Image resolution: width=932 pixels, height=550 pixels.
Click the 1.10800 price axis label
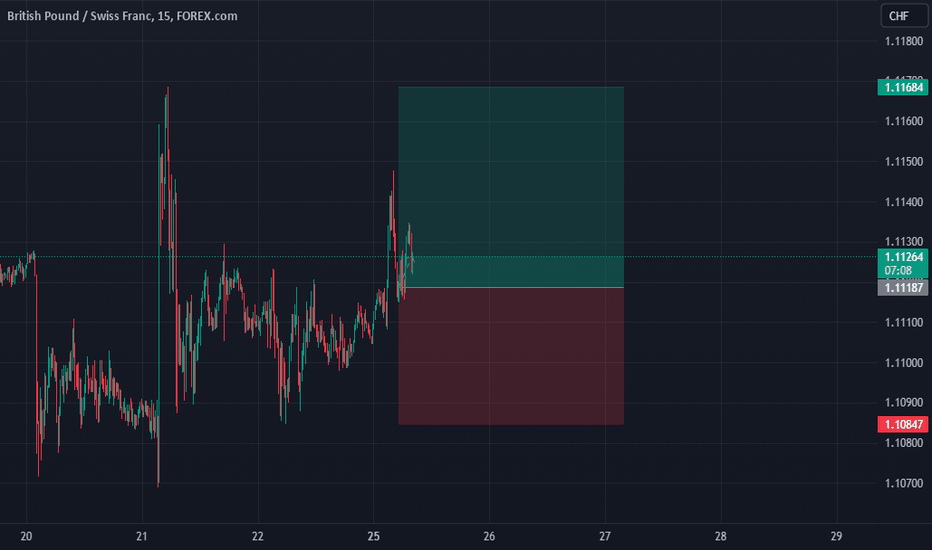[x=903, y=443]
